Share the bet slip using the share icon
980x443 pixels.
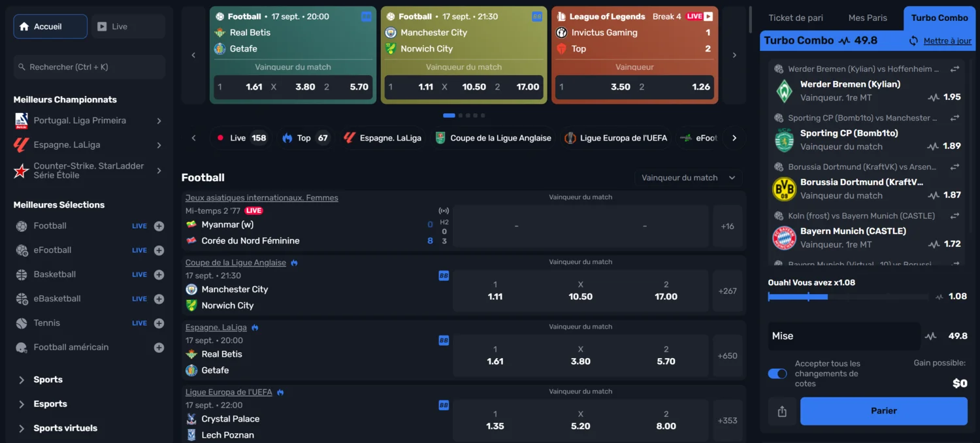[x=782, y=412]
